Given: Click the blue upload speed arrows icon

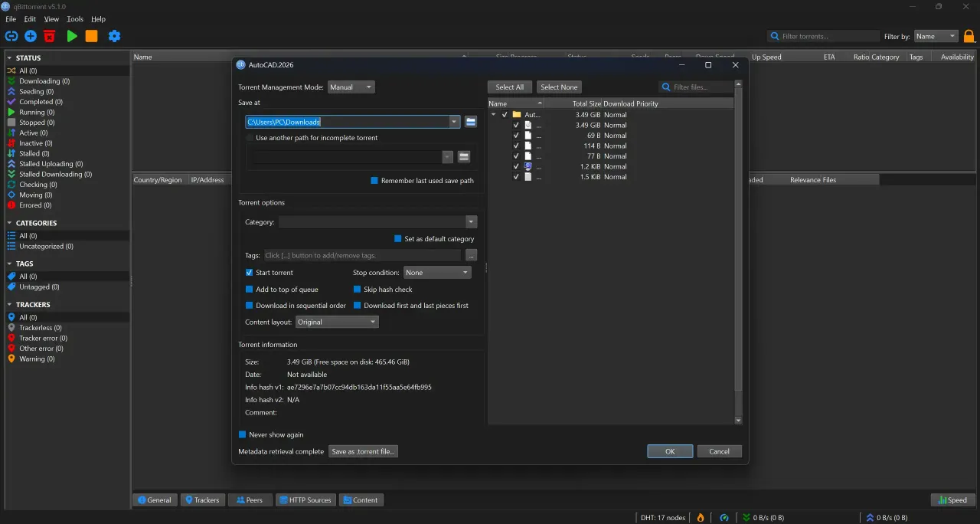Looking at the screenshot, I should (869, 518).
